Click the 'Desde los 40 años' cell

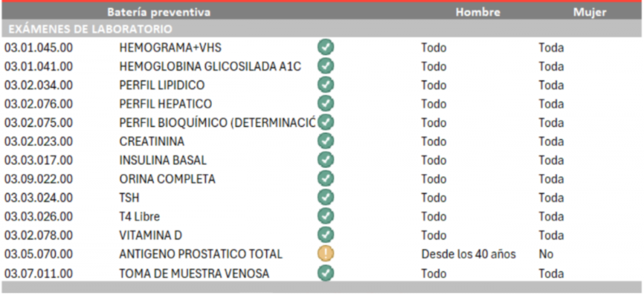(x=468, y=254)
